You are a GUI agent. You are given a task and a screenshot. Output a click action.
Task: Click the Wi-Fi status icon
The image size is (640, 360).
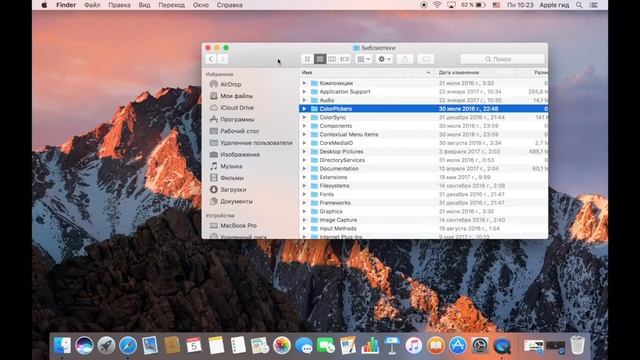[x=437, y=5]
